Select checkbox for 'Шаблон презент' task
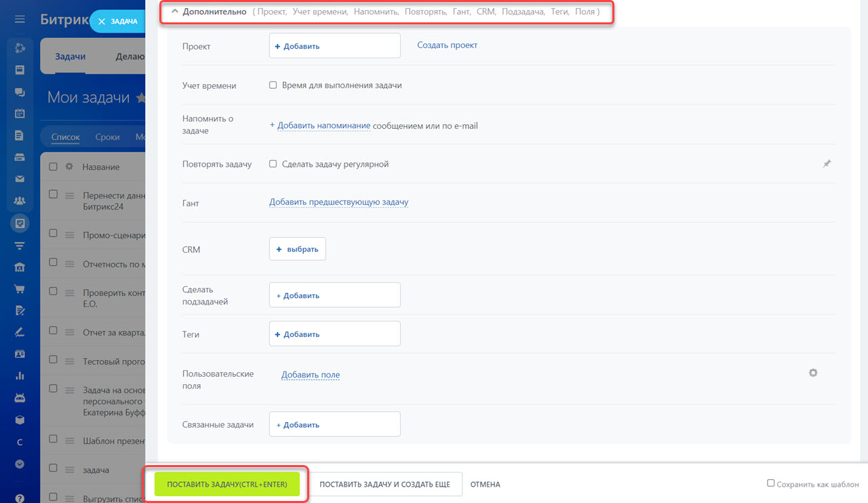 coord(54,438)
